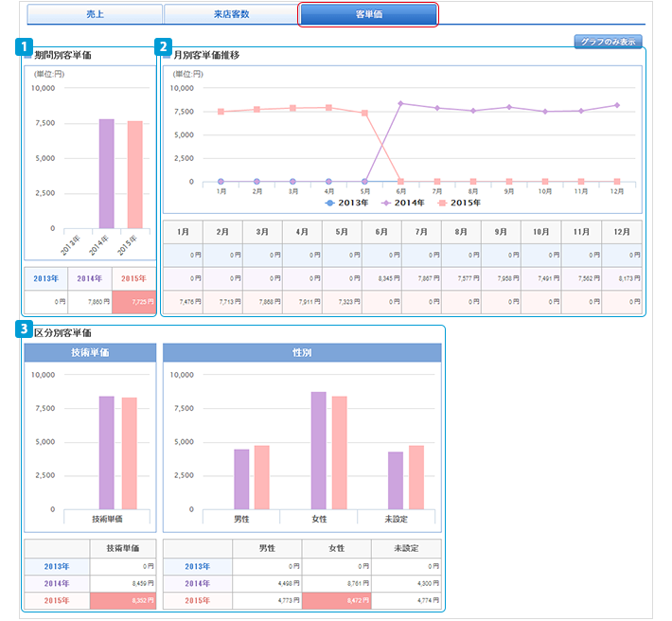Click the グラフのみ表示 button
This screenshot has height=621, width=672.
pos(609,42)
